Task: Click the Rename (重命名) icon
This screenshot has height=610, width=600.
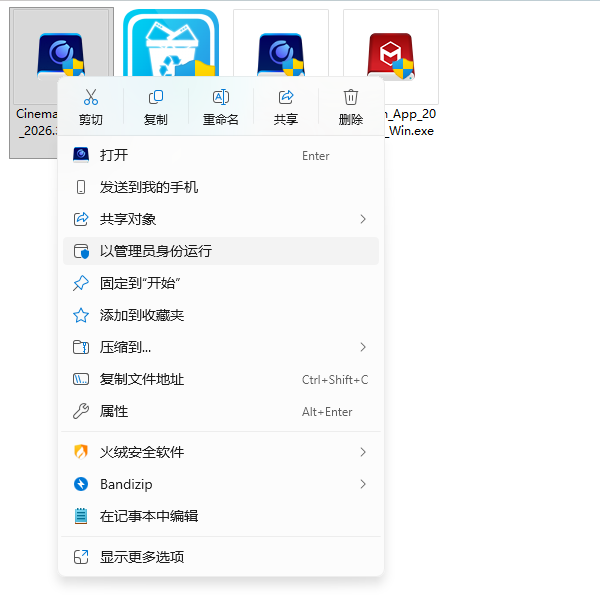Action: click(221, 97)
